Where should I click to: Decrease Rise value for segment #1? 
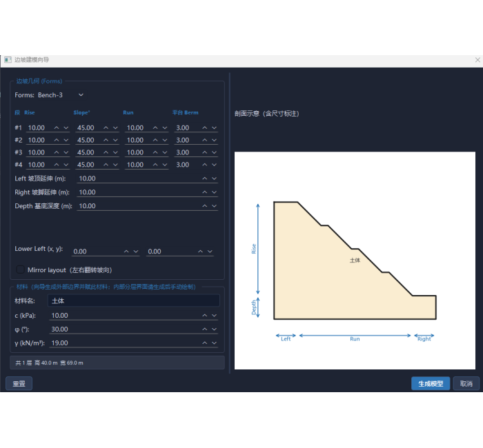click(x=66, y=128)
